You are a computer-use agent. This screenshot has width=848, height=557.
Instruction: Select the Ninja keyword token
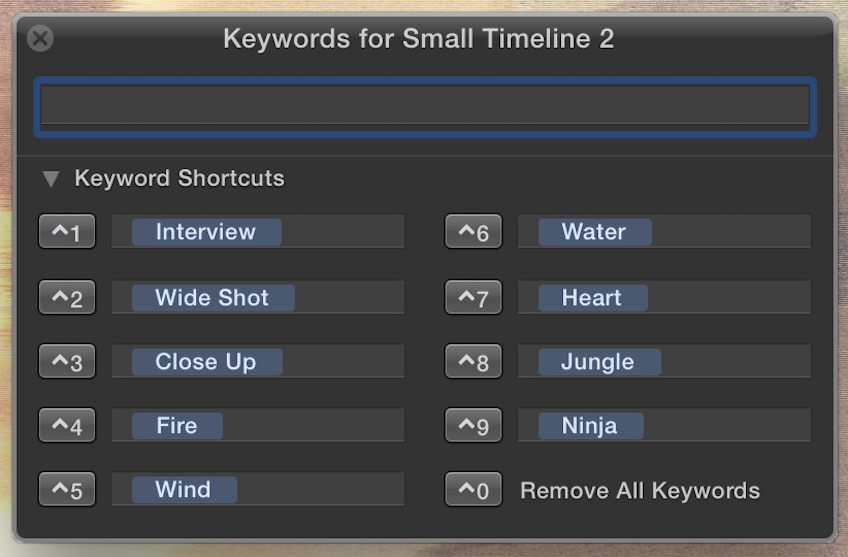click(590, 426)
